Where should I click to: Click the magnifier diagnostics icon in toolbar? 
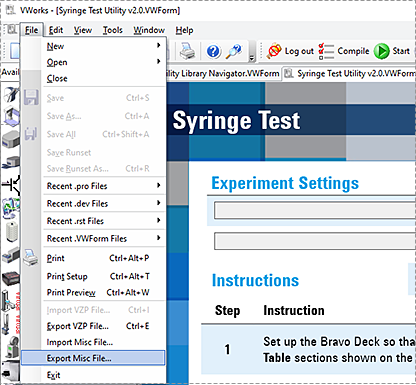[234, 51]
